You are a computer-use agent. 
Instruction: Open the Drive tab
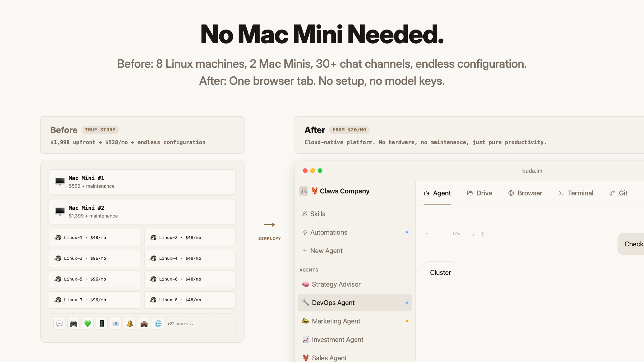[479, 193]
